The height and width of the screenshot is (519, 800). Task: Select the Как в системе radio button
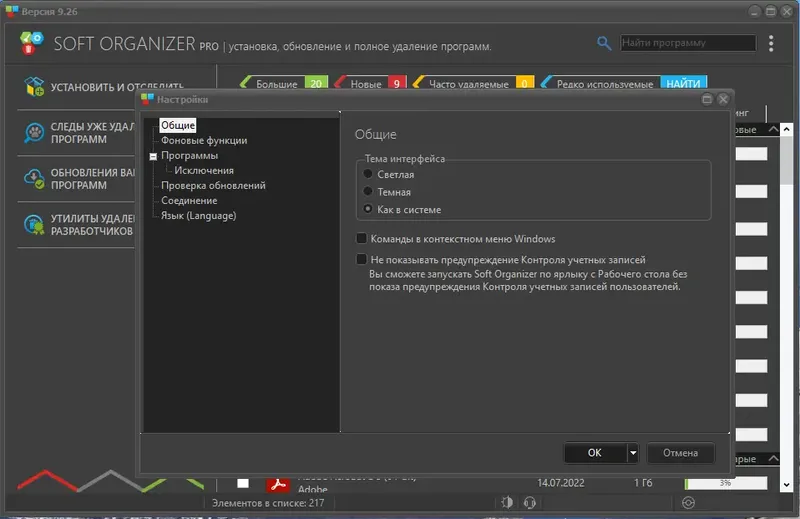pos(367,209)
